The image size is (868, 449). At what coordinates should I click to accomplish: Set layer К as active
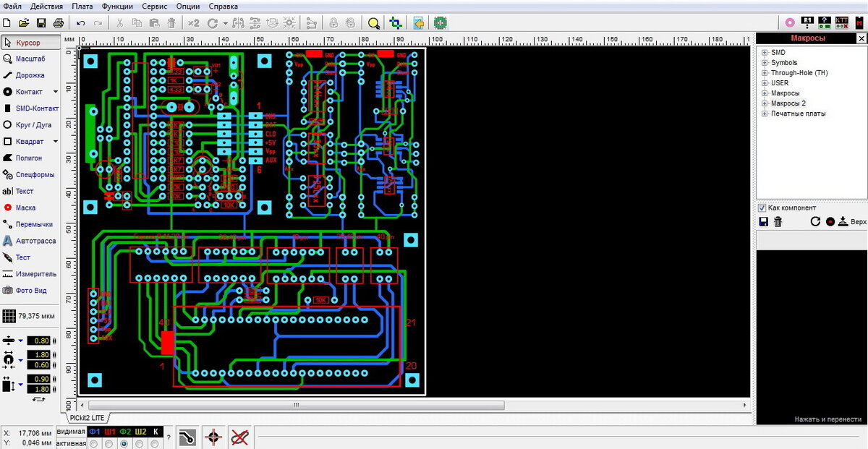(x=156, y=444)
